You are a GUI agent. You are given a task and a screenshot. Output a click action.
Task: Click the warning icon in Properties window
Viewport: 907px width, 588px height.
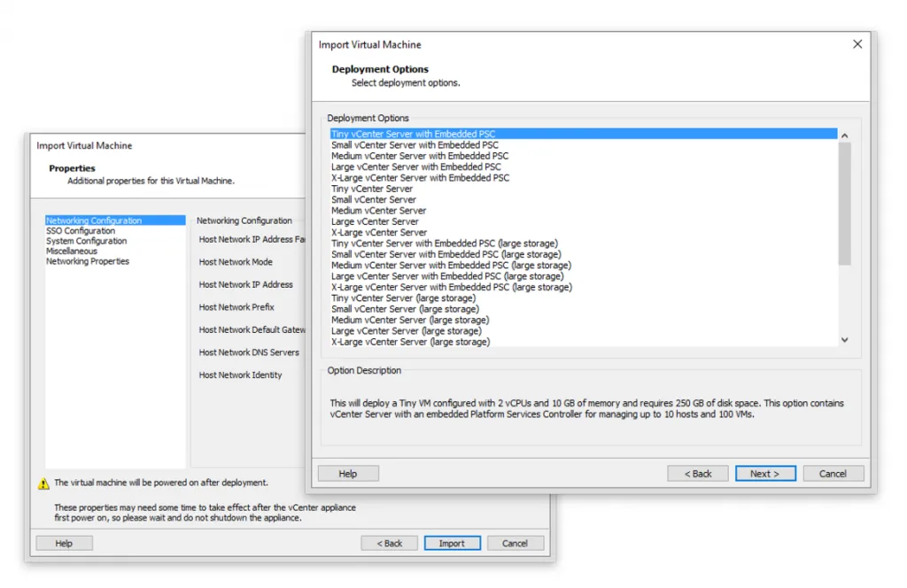click(43, 484)
